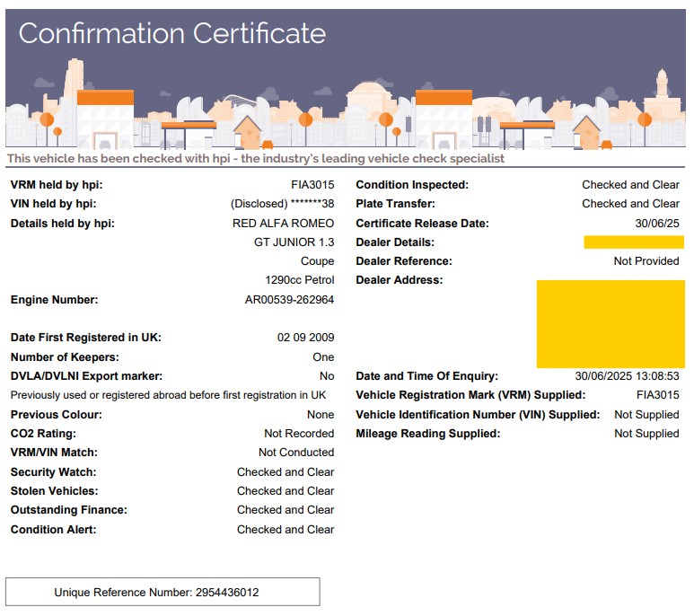Click the 'Stolen Vehicles:' label
The image size is (694, 616).
55,491
